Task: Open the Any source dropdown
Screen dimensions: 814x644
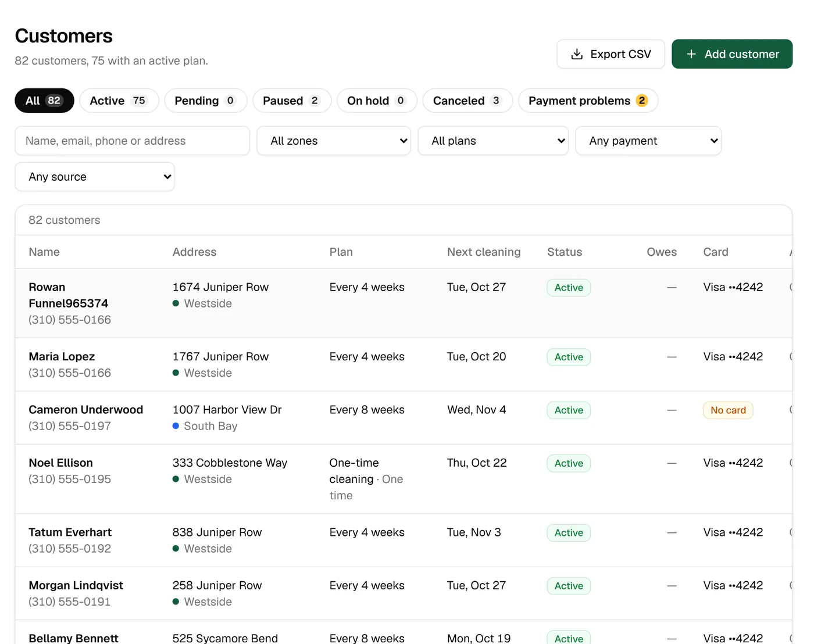Action: click(95, 177)
